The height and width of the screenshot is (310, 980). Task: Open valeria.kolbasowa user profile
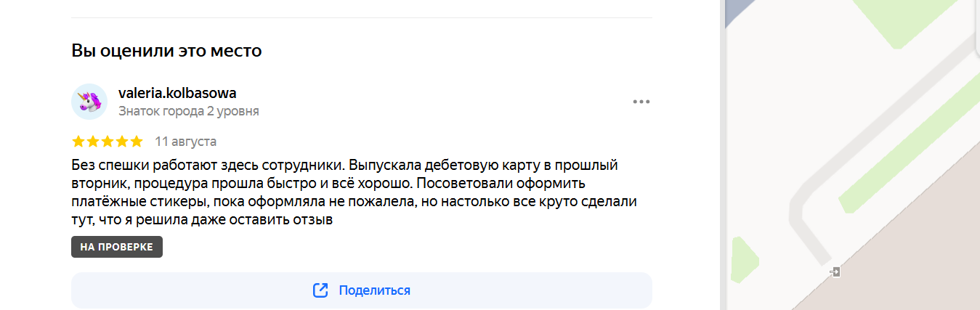(x=177, y=93)
